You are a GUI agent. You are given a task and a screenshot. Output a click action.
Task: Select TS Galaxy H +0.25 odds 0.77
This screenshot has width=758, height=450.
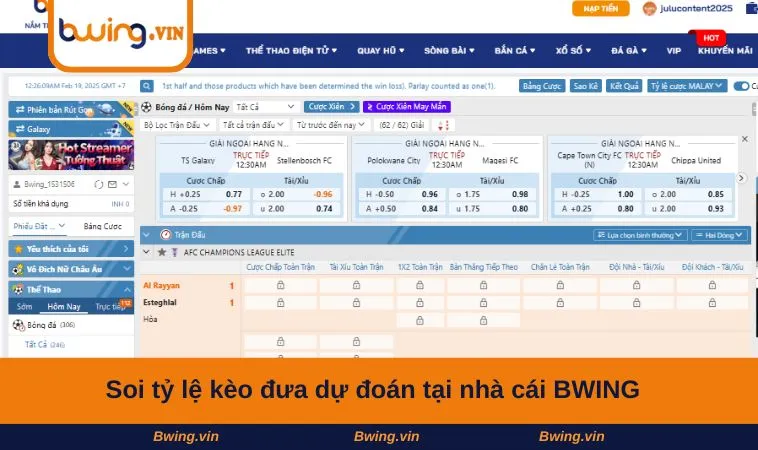point(205,194)
